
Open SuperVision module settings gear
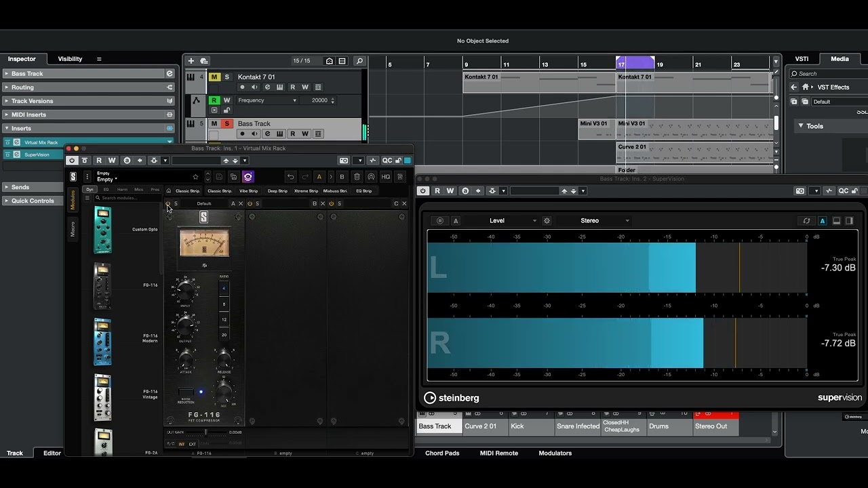click(x=547, y=220)
